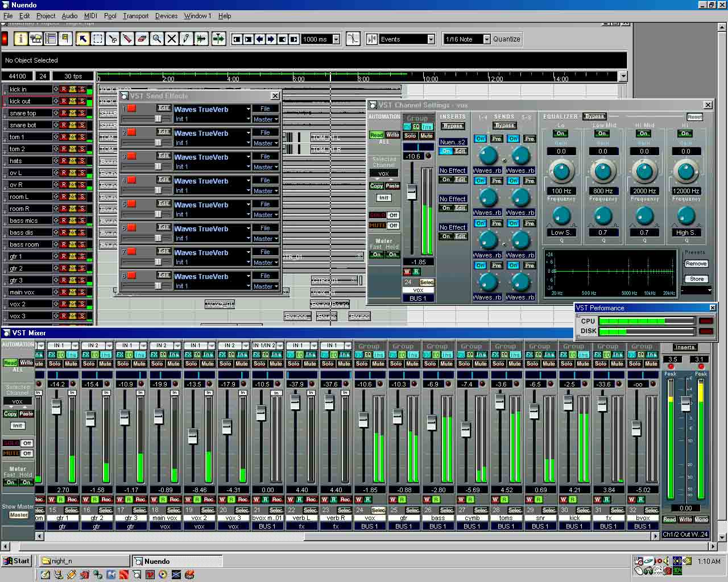Select the Mute X tool

(171, 39)
